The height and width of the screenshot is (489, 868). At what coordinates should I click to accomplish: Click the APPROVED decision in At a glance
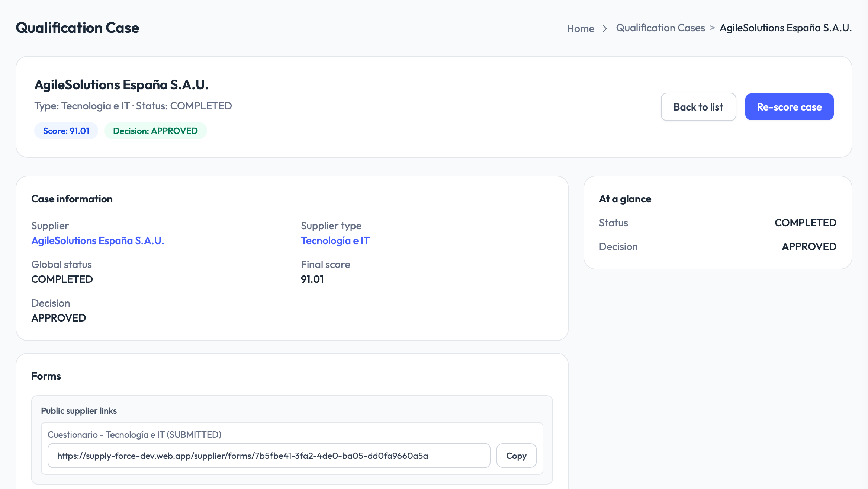tap(809, 246)
